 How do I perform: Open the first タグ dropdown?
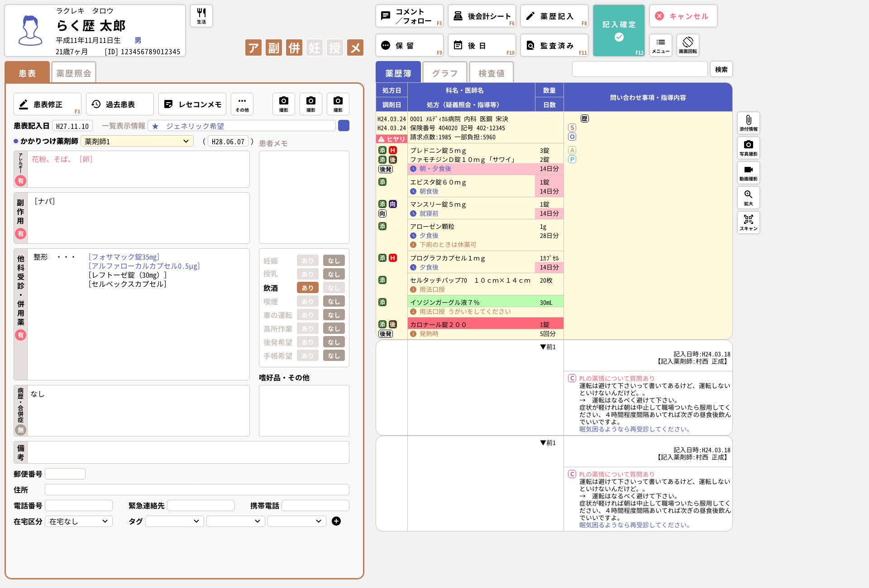point(174,521)
